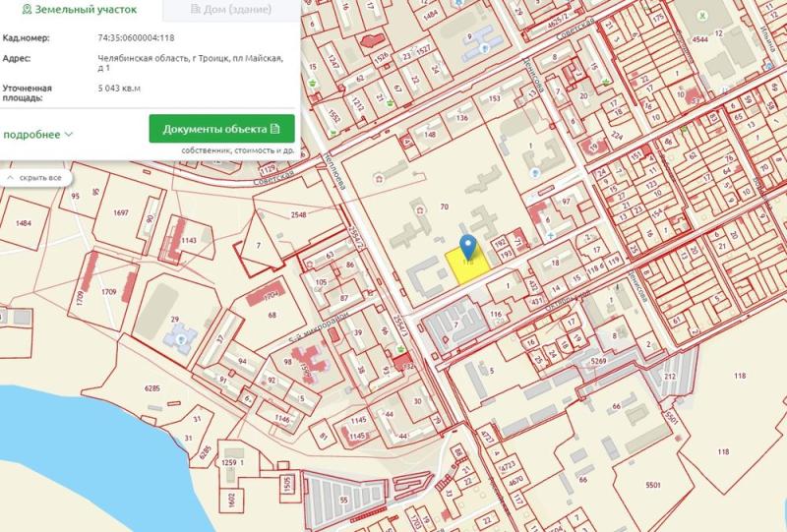Click house icon beside Неплюева street in parcel 70
Viewport: 787px width, 532px height.
coord(379,178)
